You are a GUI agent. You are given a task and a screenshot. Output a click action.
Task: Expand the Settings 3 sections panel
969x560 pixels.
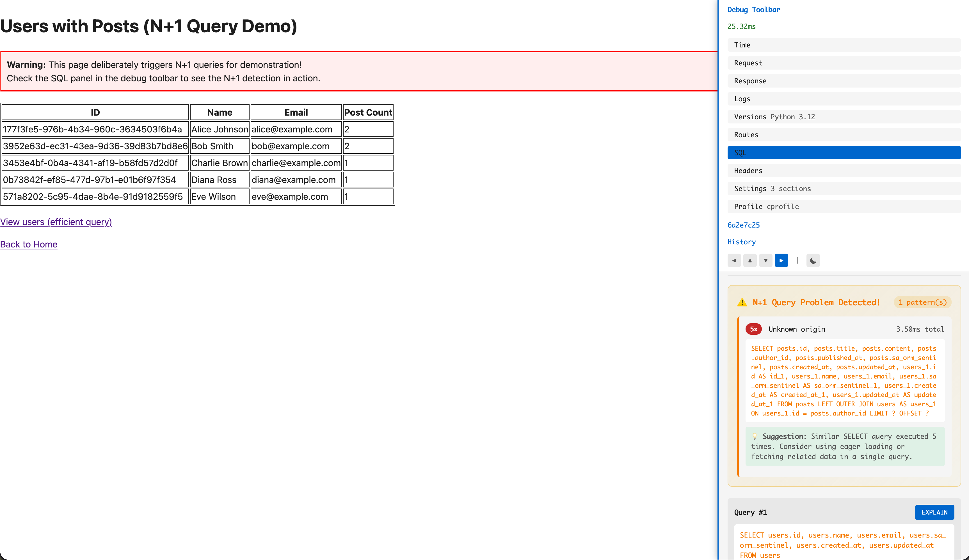click(844, 189)
